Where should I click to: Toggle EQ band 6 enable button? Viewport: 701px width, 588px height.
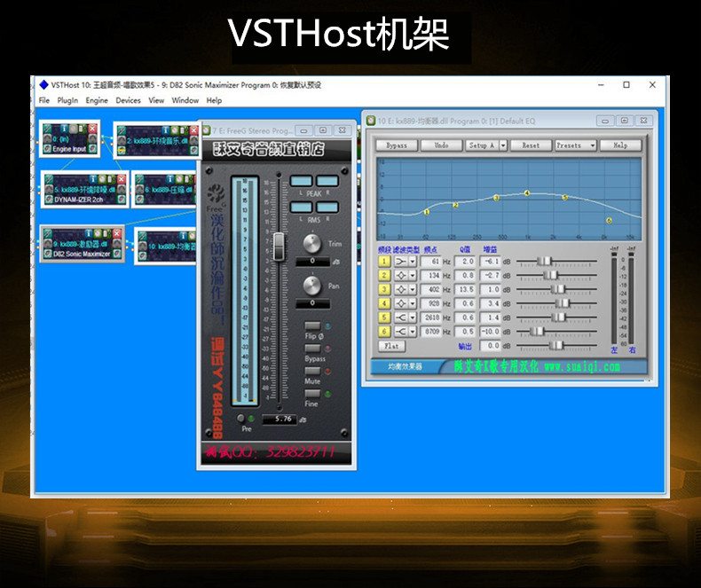(x=384, y=332)
